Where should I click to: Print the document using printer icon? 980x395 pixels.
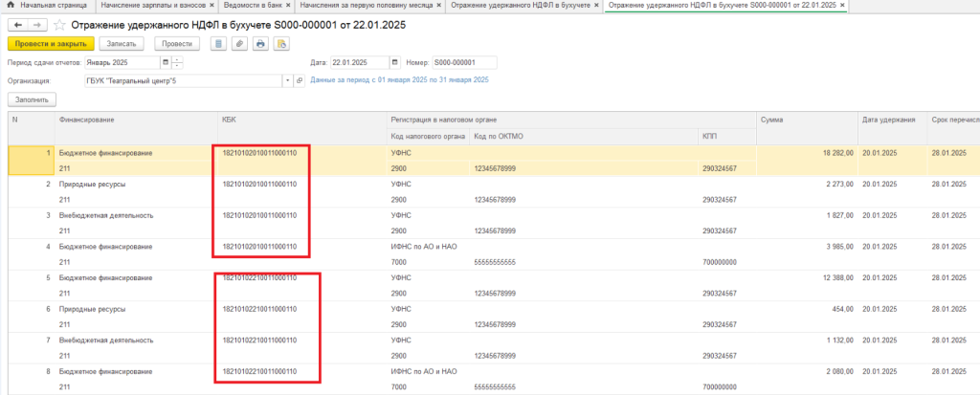260,44
